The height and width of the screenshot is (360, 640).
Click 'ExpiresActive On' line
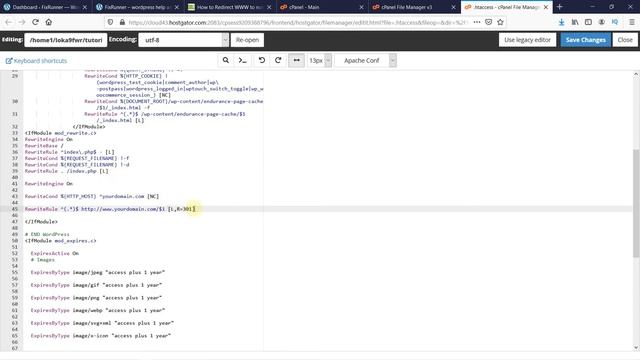[55, 253]
